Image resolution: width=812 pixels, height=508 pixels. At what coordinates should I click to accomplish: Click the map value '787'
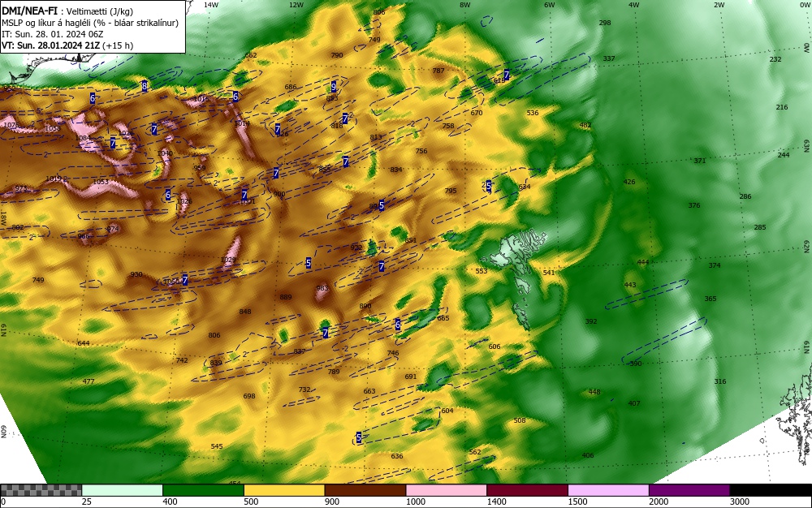(438, 71)
